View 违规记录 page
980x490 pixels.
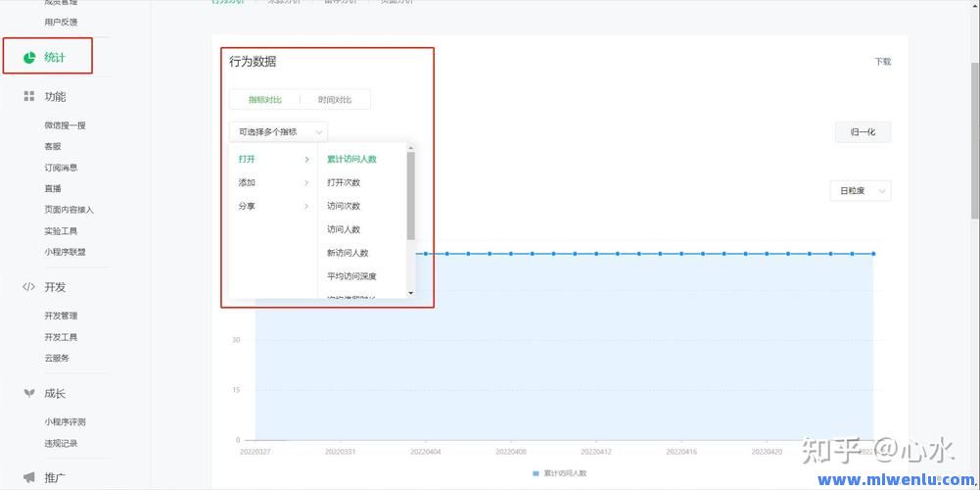point(61,443)
